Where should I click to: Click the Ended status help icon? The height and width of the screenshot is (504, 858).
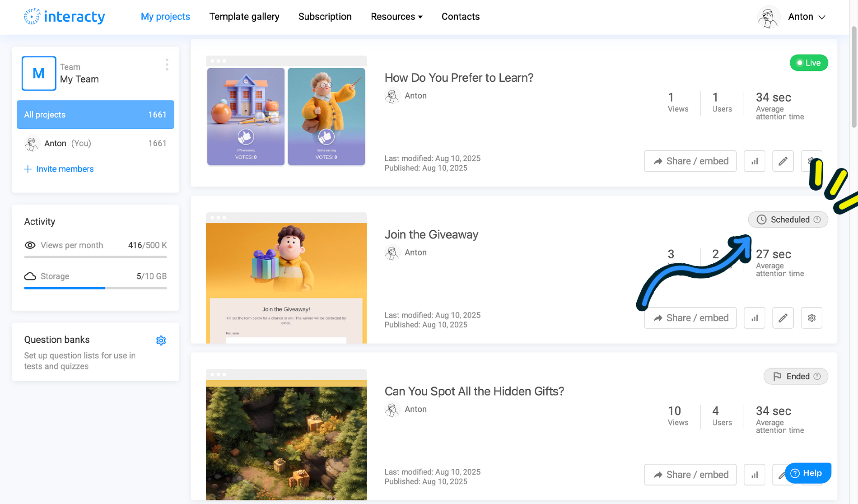tap(817, 376)
